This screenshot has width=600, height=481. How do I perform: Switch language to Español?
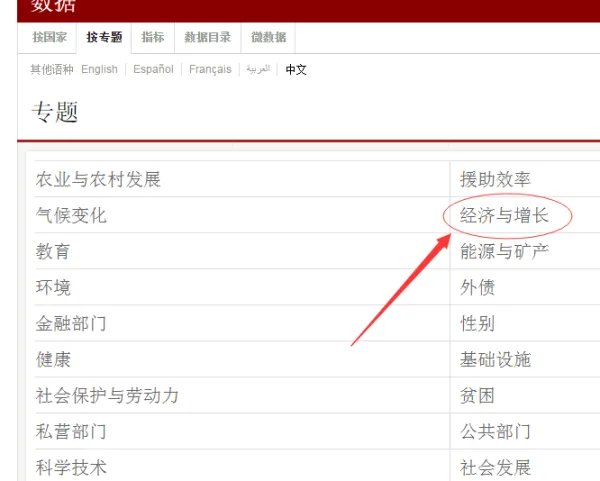click(153, 69)
